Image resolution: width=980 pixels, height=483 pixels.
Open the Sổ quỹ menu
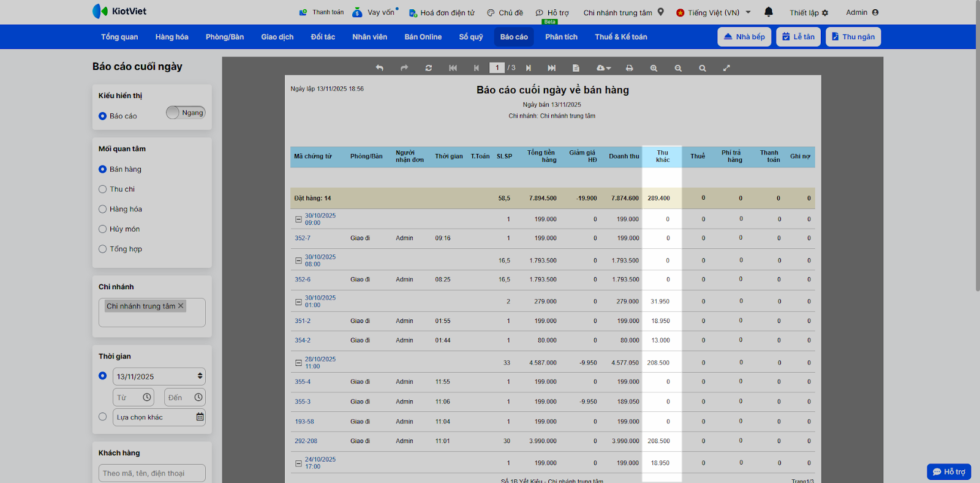tap(470, 37)
